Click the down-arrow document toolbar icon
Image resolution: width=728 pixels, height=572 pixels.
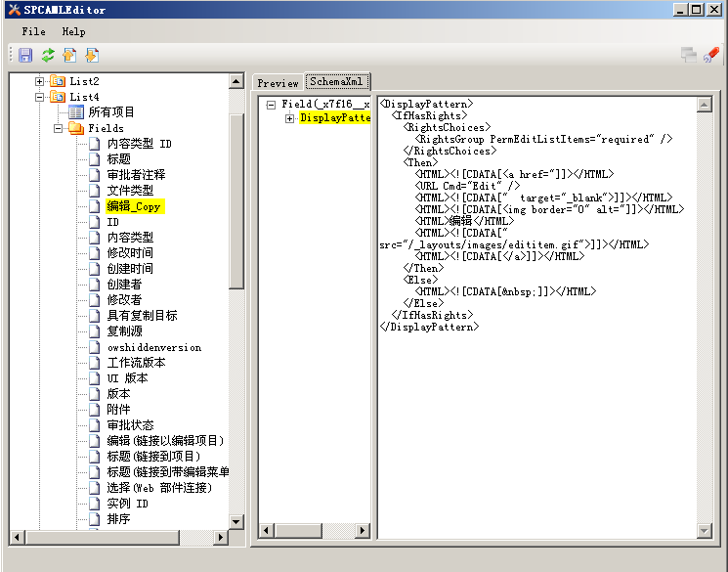pos(92,56)
